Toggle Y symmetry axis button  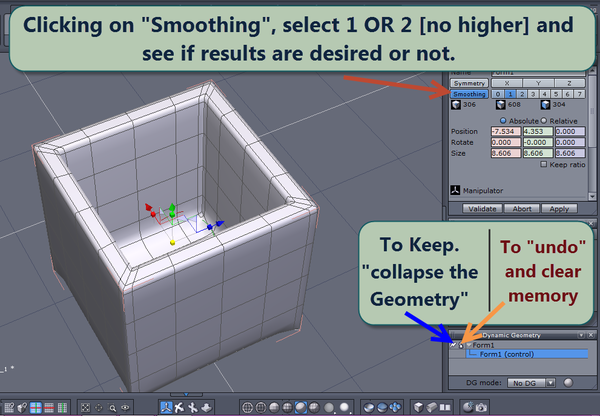point(538,83)
